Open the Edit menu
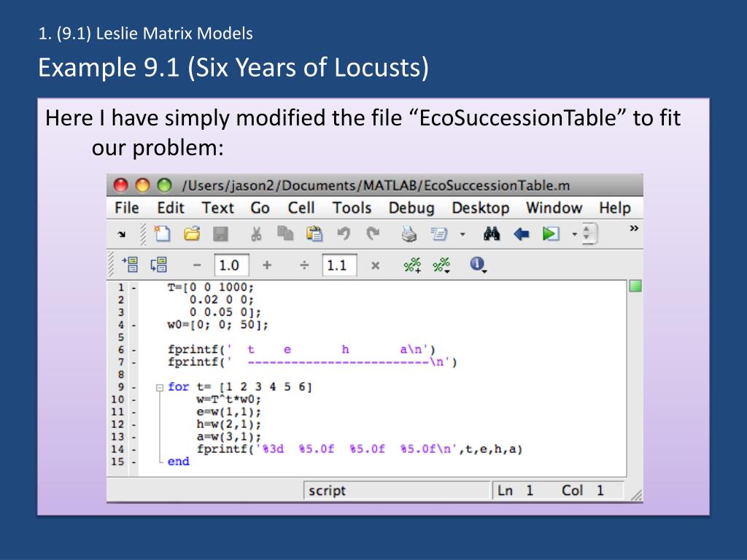Viewport: 747px width, 560px height. [x=171, y=208]
